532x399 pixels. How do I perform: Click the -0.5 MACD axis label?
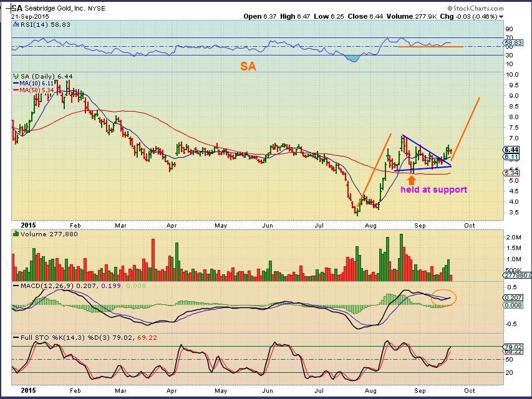click(510, 324)
